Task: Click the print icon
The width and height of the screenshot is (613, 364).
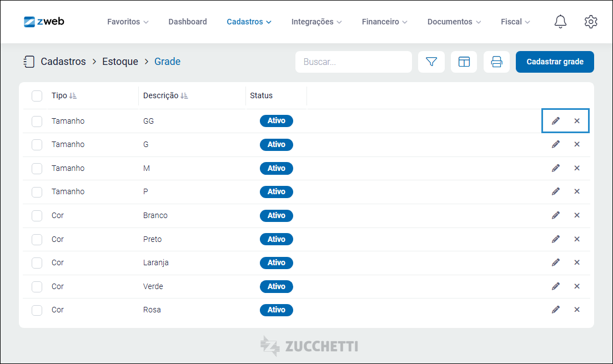Action: click(x=496, y=62)
